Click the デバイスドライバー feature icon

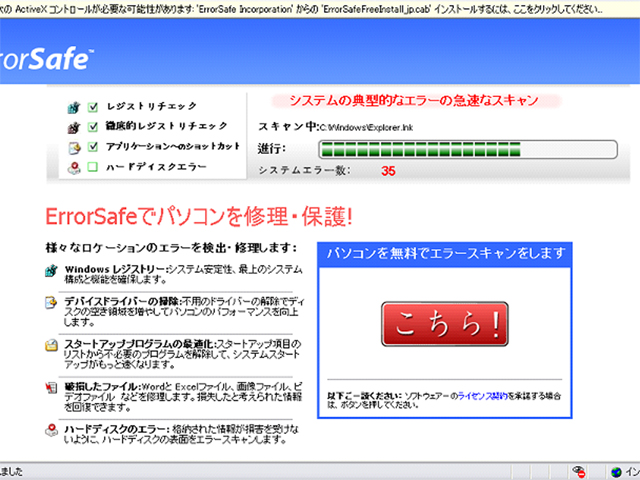[51, 302]
